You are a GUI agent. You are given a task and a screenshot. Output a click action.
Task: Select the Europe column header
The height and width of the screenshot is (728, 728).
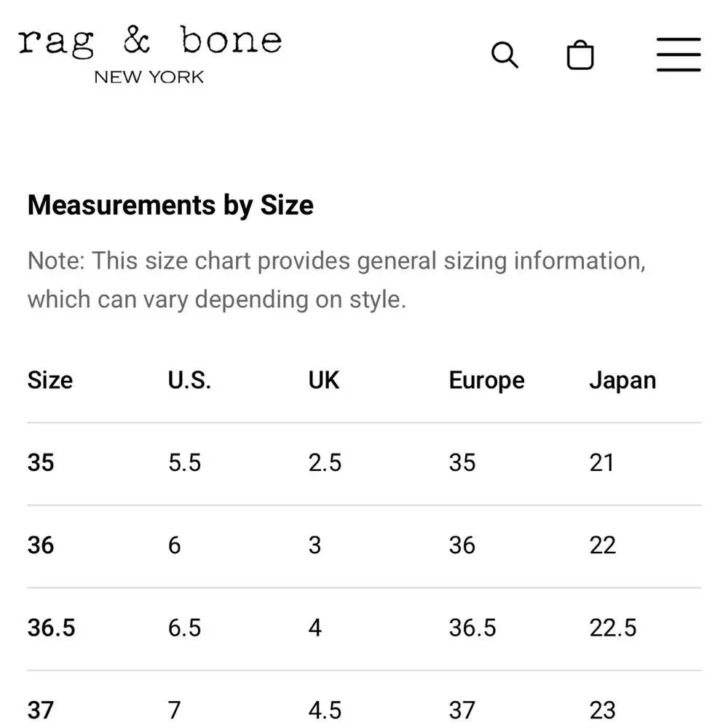point(486,381)
